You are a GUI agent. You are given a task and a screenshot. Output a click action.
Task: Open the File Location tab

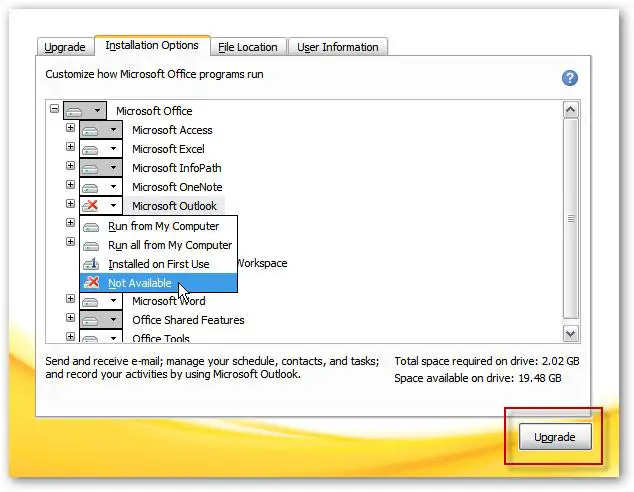click(248, 47)
